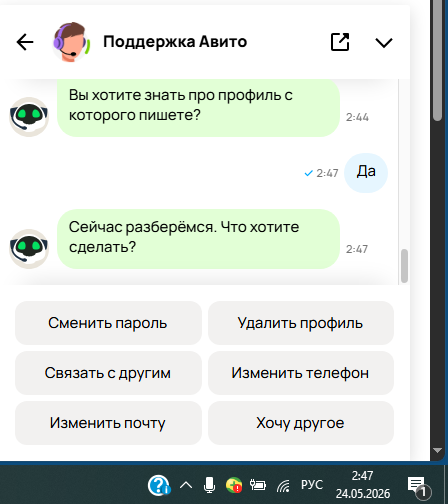Viewport: 448px width, 504px height.
Task: Switch input language РУС
Action: coord(312,485)
